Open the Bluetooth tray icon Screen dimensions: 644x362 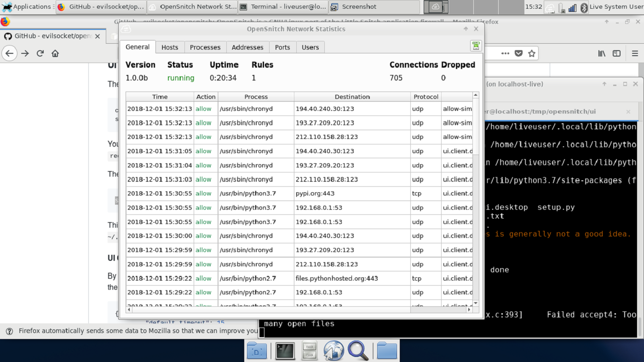[x=584, y=7]
